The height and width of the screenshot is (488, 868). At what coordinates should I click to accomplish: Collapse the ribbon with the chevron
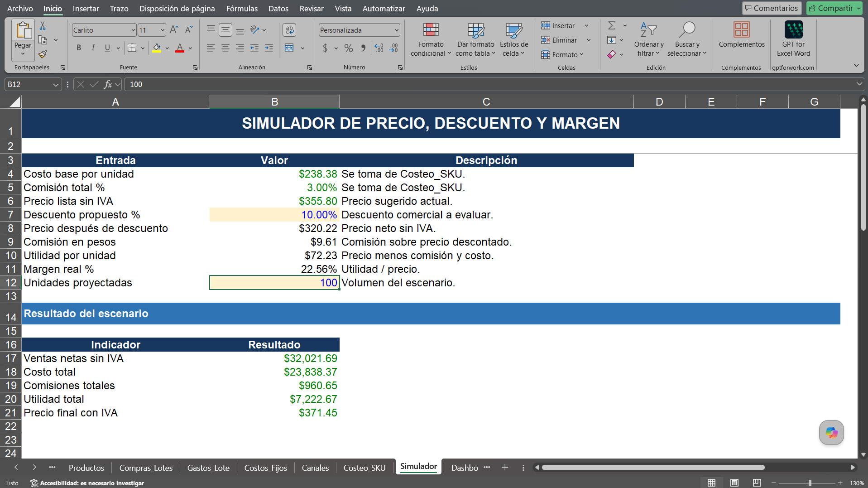[856, 66]
